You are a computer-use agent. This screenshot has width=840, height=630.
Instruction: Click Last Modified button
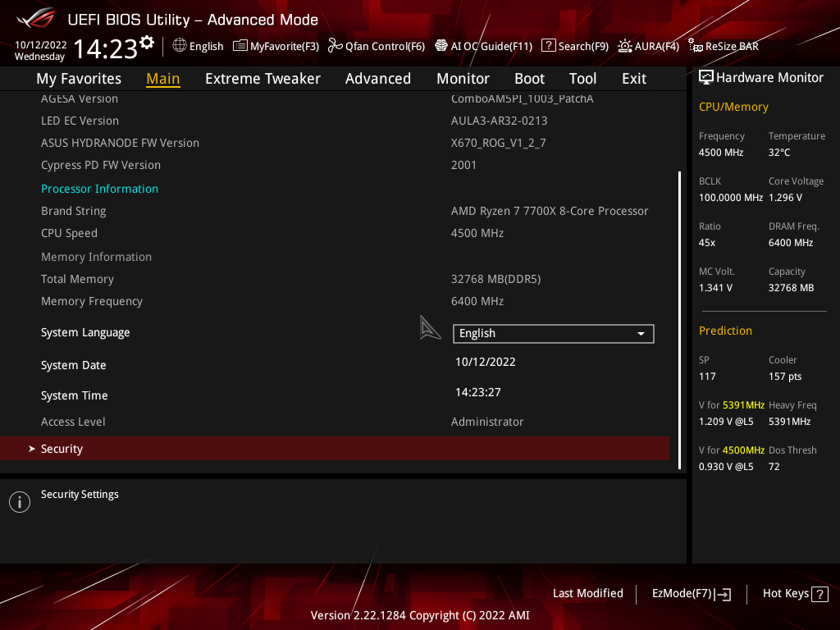pyautogui.click(x=587, y=593)
